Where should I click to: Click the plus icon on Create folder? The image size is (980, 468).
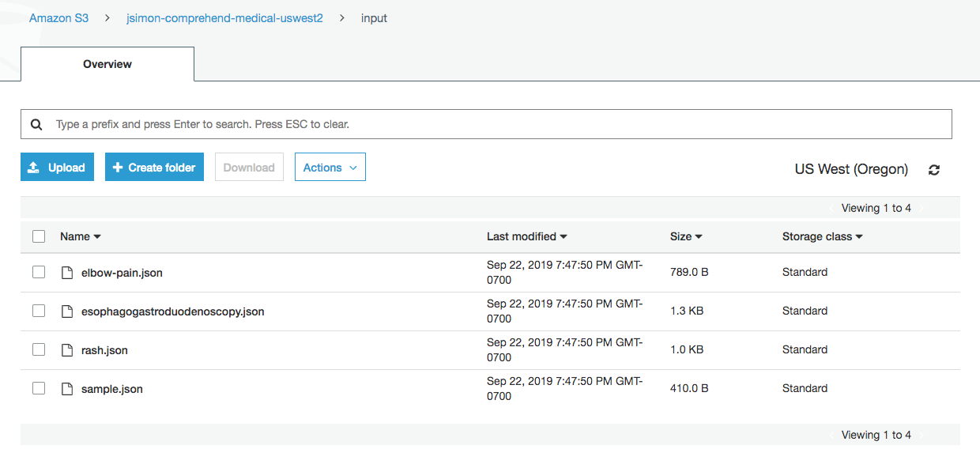[x=118, y=168]
